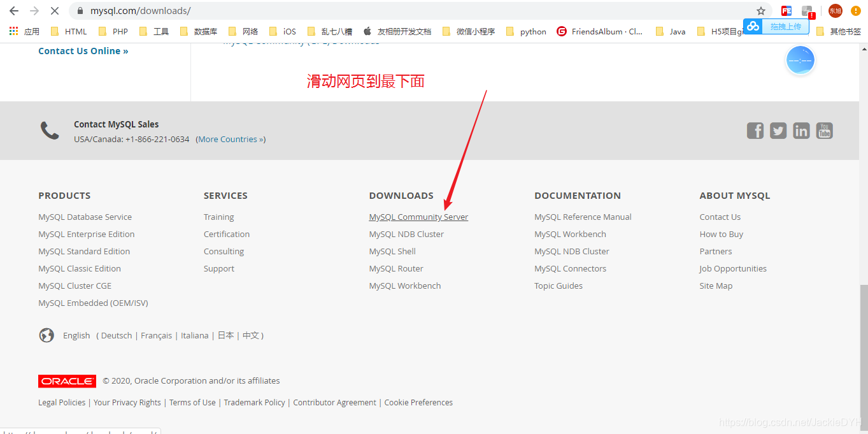
Task: Open the LinkedIn social icon
Action: 801,131
